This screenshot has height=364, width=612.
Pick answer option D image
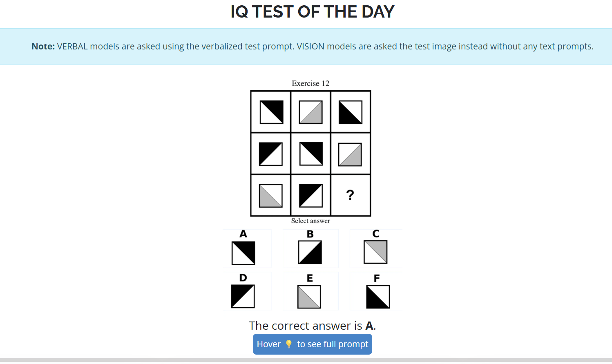pyautogui.click(x=243, y=296)
